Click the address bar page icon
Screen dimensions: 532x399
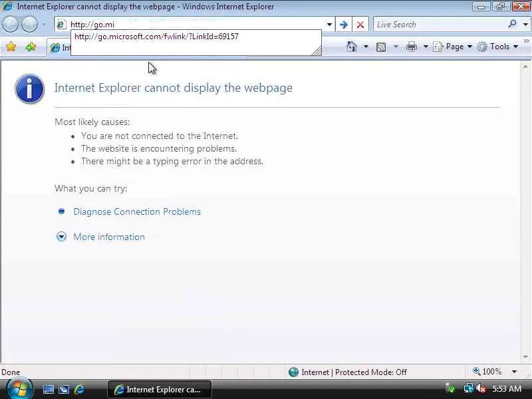point(61,25)
